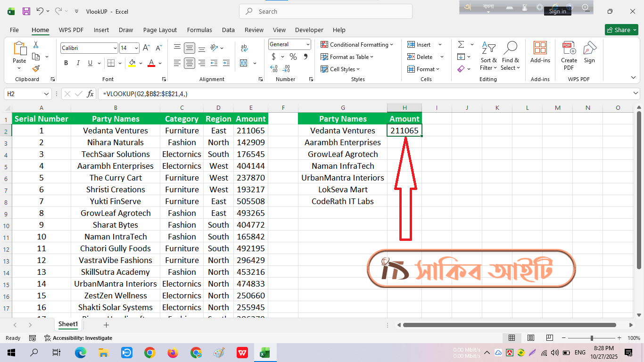The height and width of the screenshot is (362, 644).
Task: Toggle Italic formatting
Action: tap(78, 63)
